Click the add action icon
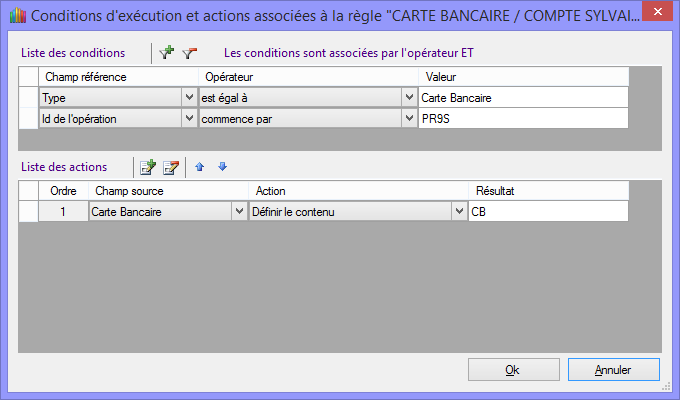Viewport: 680px width, 400px height. (x=148, y=167)
